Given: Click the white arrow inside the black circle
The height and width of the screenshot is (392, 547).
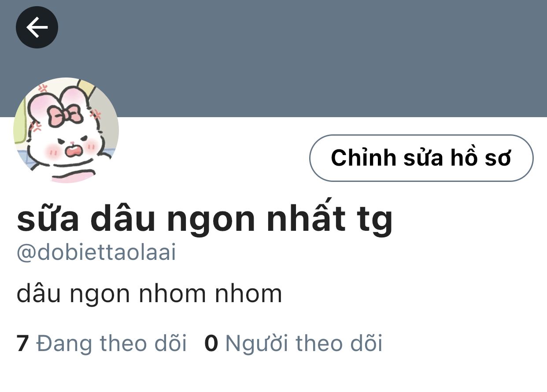Looking at the screenshot, I should pyautogui.click(x=37, y=28).
